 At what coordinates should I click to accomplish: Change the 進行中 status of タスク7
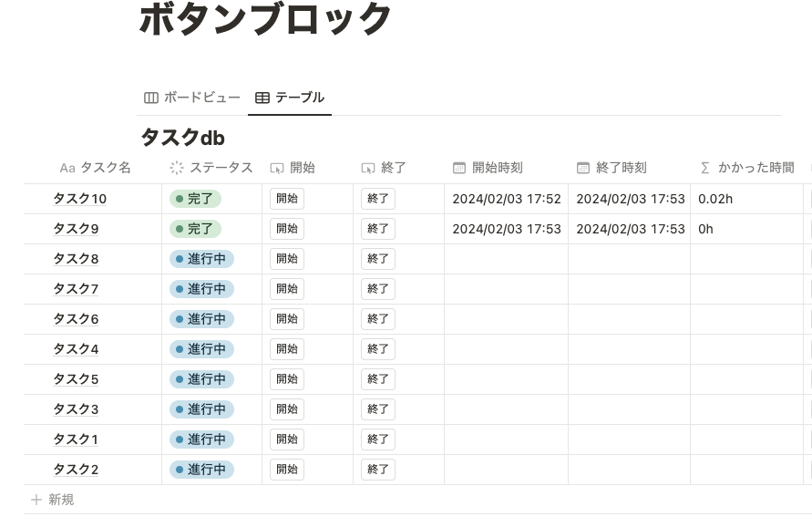(x=201, y=289)
